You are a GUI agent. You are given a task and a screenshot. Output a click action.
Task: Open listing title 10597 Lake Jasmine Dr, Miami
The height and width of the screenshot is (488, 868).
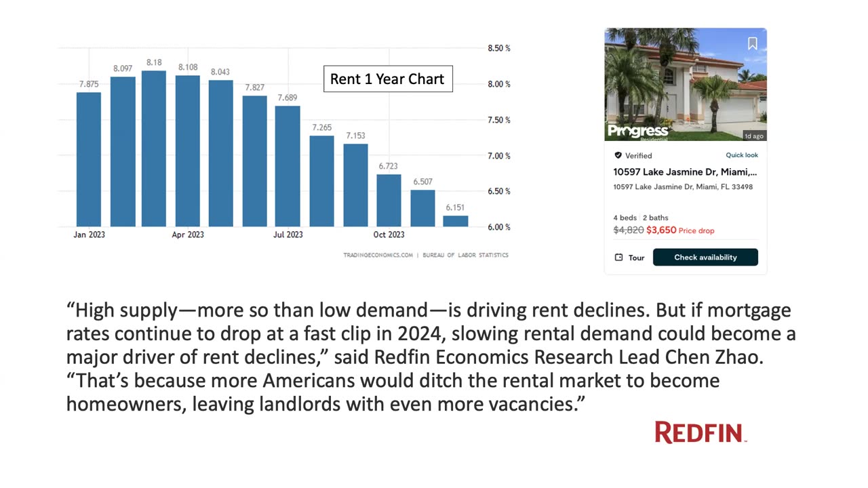coord(685,172)
